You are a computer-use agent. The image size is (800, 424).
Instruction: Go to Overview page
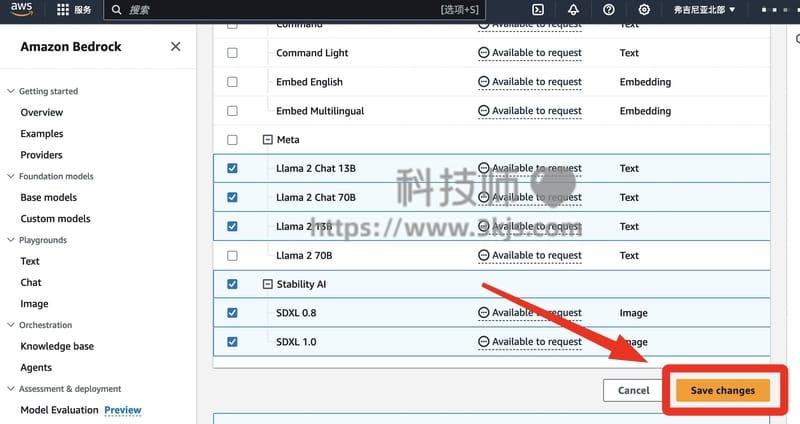42,112
